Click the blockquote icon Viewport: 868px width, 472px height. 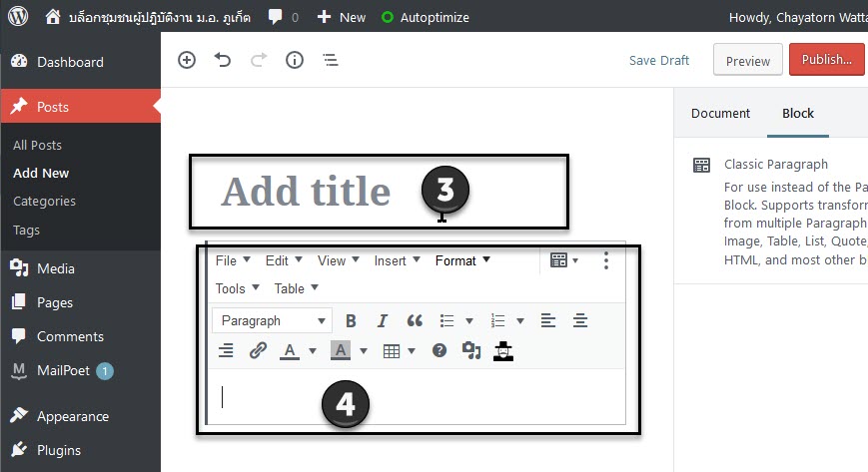click(415, 321)
